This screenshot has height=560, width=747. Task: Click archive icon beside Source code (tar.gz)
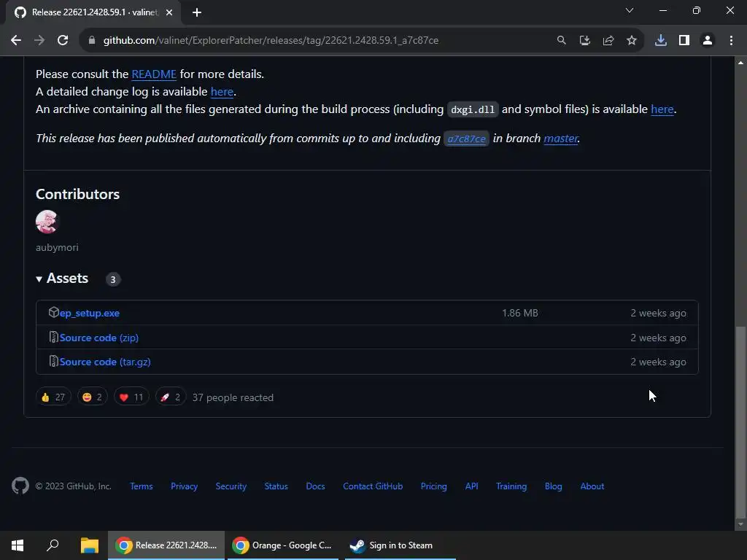(54, 362)
